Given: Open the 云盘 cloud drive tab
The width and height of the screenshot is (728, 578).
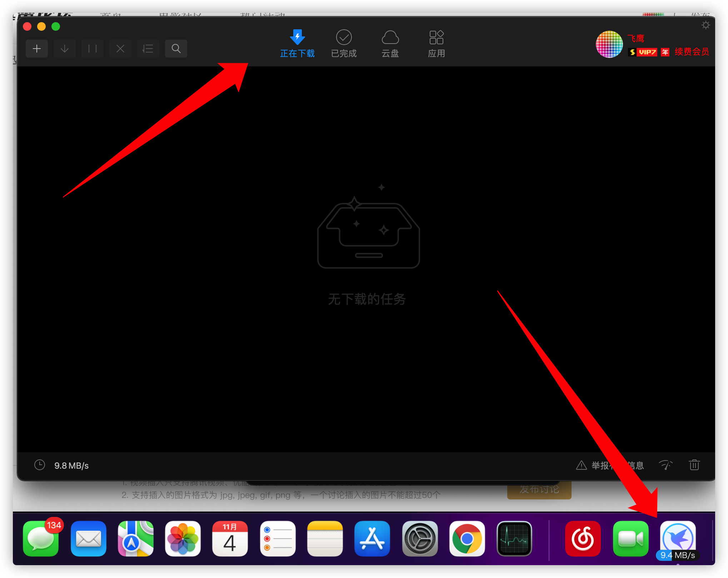Looking at the screenshot, I should click(x=390, y=44).
